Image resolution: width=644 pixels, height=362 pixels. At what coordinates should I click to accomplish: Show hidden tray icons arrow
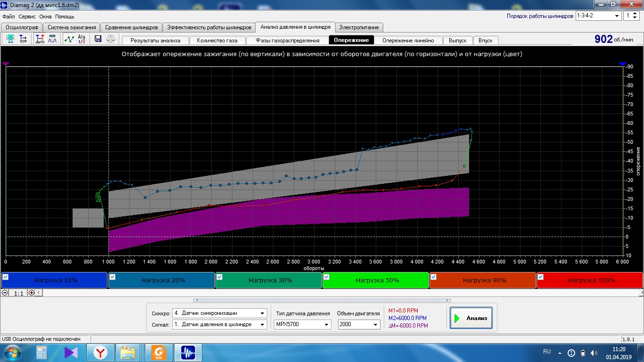click(560, 353)
